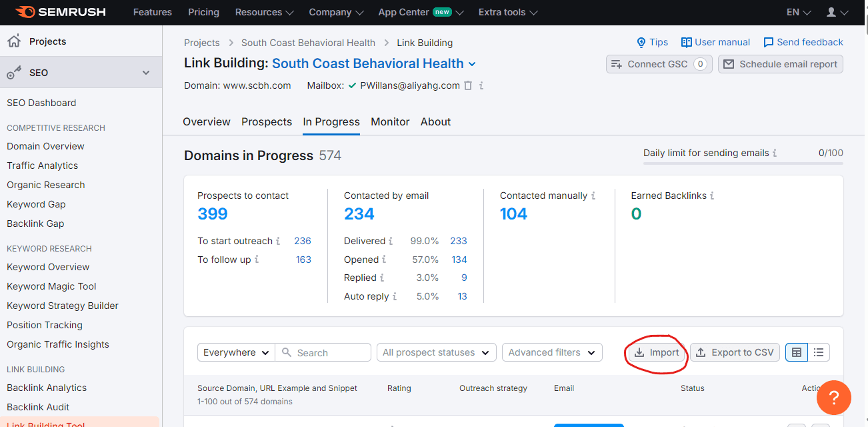Click info icon beside Earned Backlinks
Viewport: 868px width, 427px height.
pos(712,195)
